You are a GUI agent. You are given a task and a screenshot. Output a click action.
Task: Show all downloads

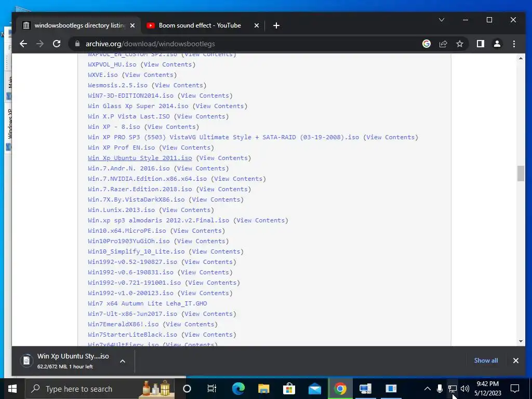pos(486,361)
